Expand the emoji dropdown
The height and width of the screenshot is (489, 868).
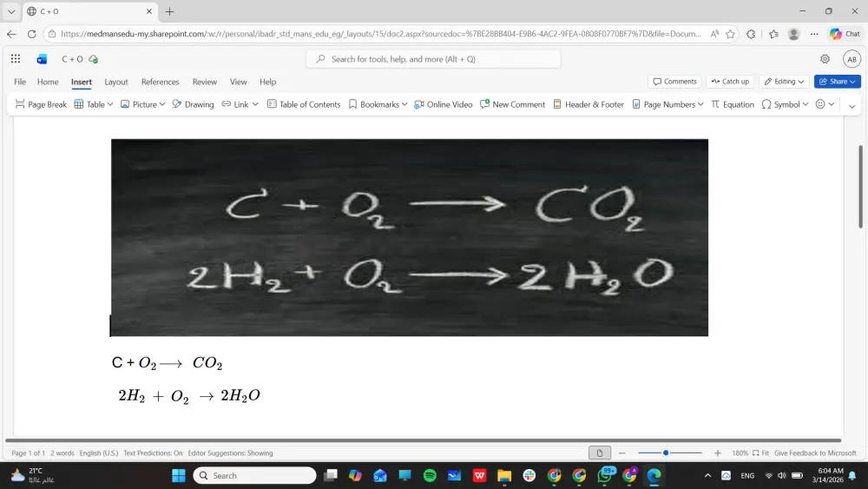[831, 104]
